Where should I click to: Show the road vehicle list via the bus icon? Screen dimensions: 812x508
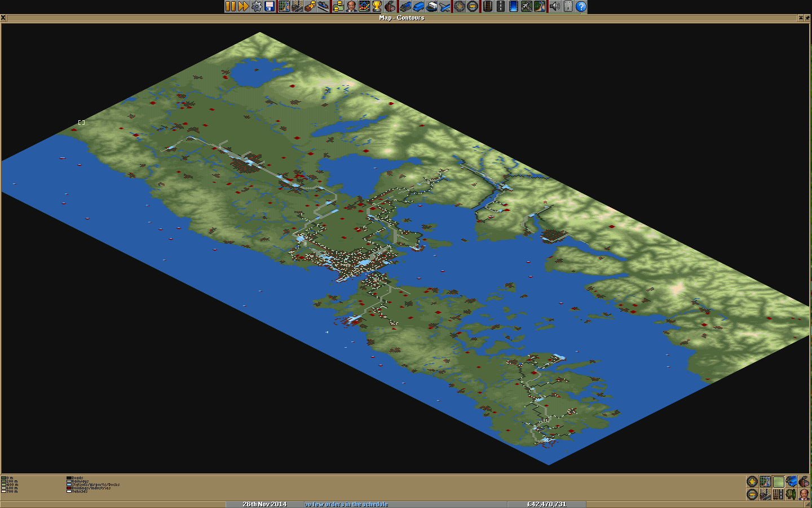418,6
